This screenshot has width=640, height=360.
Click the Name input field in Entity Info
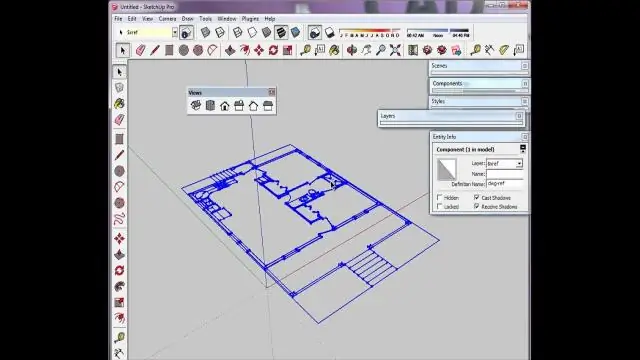(504, 174)
